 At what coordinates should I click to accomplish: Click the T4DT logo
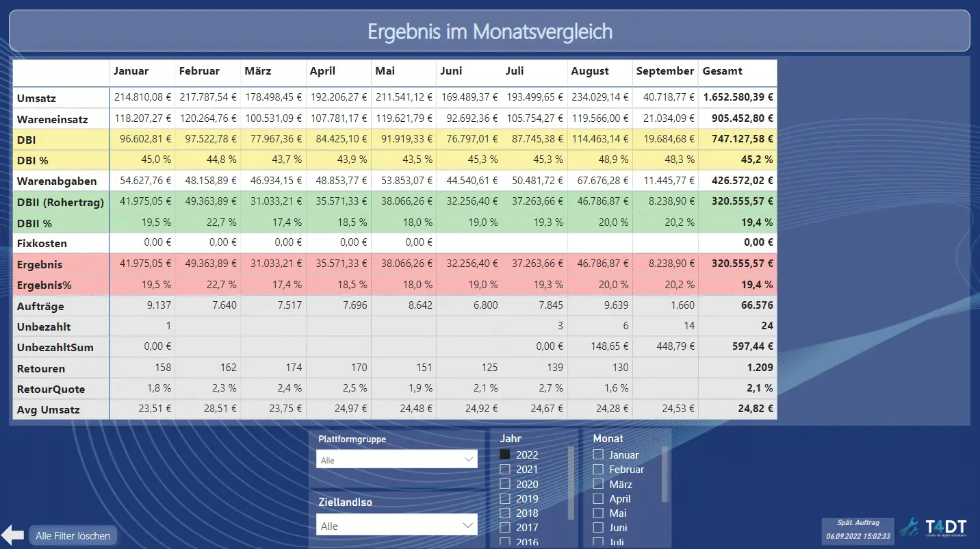click(x=933, y=527)
